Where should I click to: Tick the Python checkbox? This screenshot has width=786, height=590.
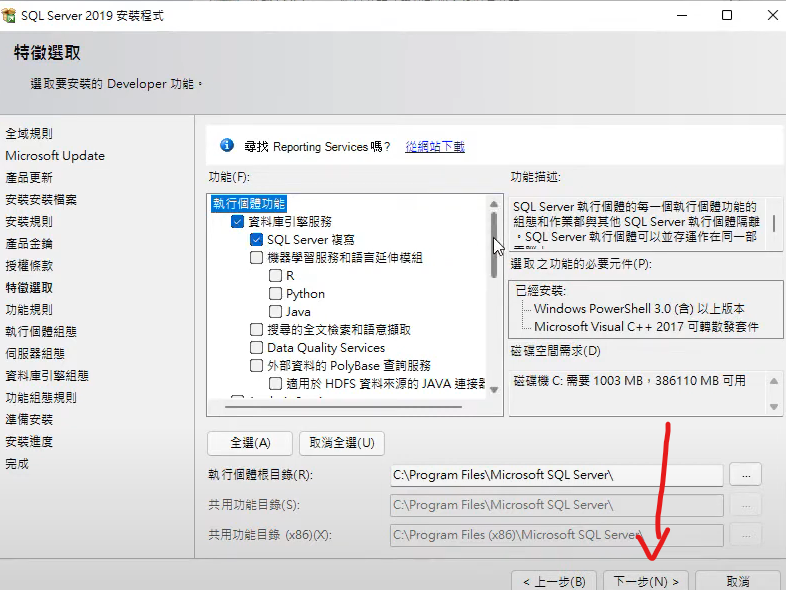click(x=275, y=294)
